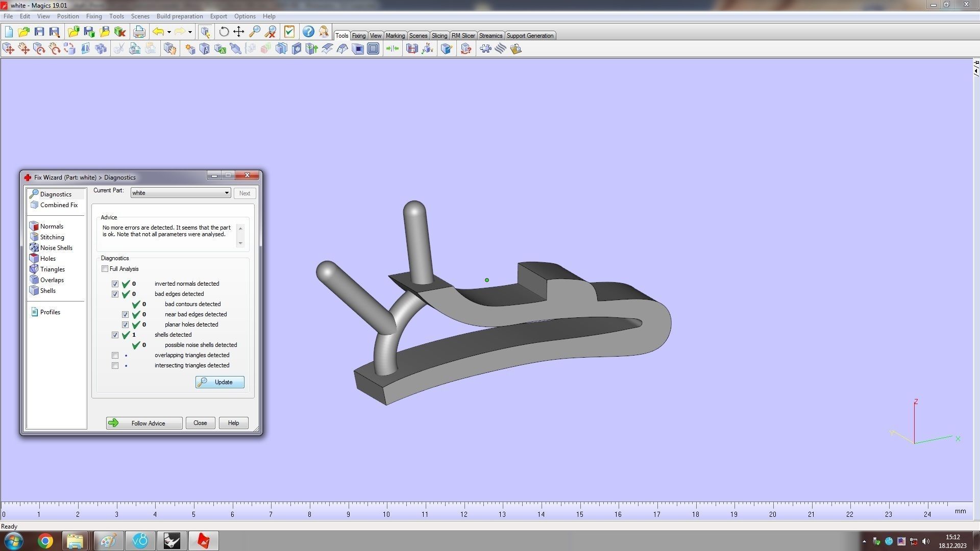Select the Rotate view tool
Viewport: 980px width, 551px height.
click(224, 32)
